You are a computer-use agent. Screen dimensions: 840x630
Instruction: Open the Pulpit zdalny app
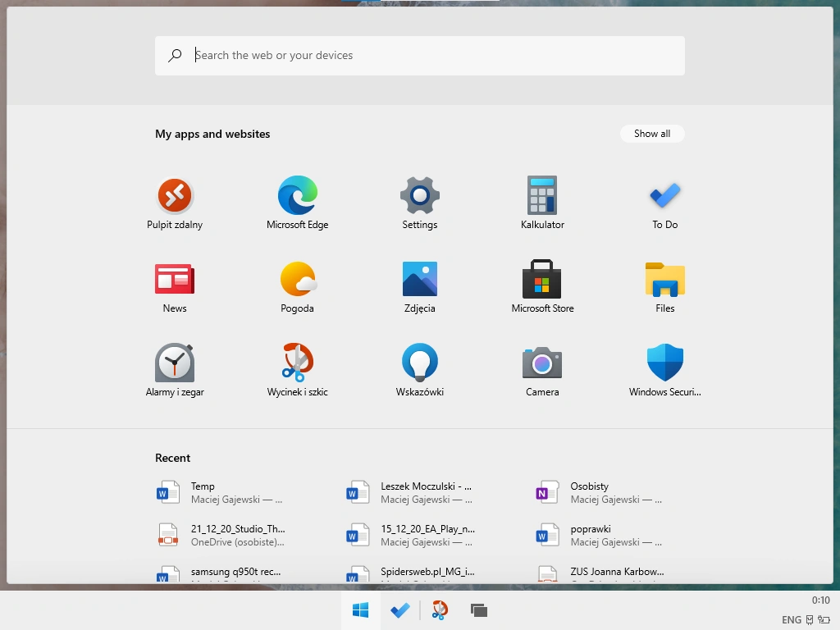click(175, 203)
